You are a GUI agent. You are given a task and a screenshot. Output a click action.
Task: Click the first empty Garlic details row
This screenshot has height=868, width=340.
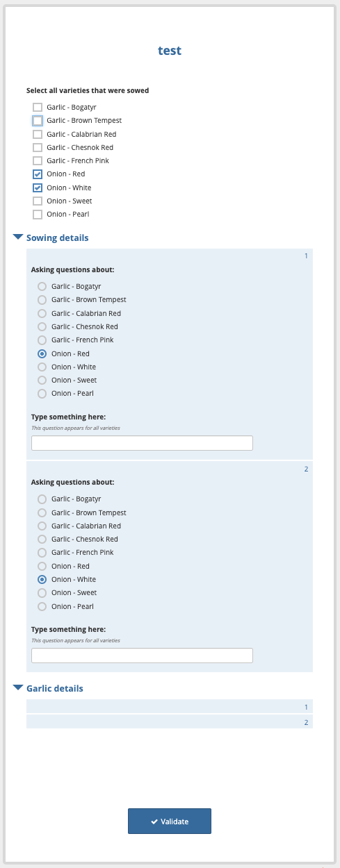(170, 707)
